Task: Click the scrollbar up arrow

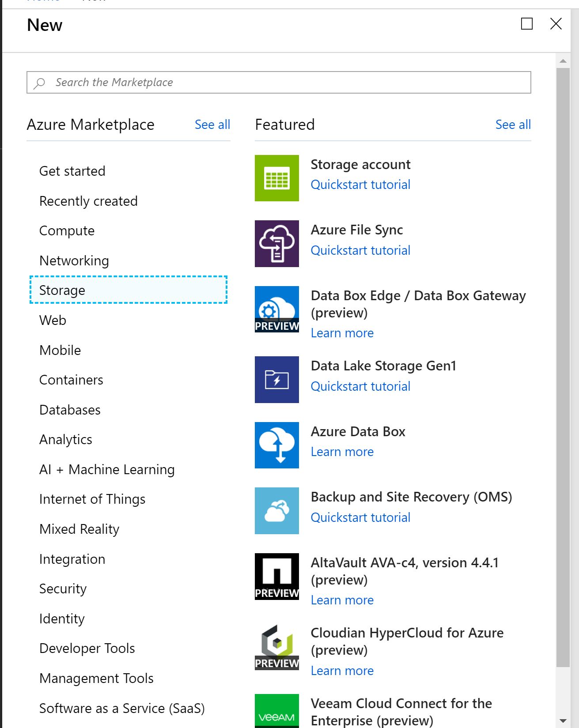Action: pyautogui.click(x=563, y=61)
